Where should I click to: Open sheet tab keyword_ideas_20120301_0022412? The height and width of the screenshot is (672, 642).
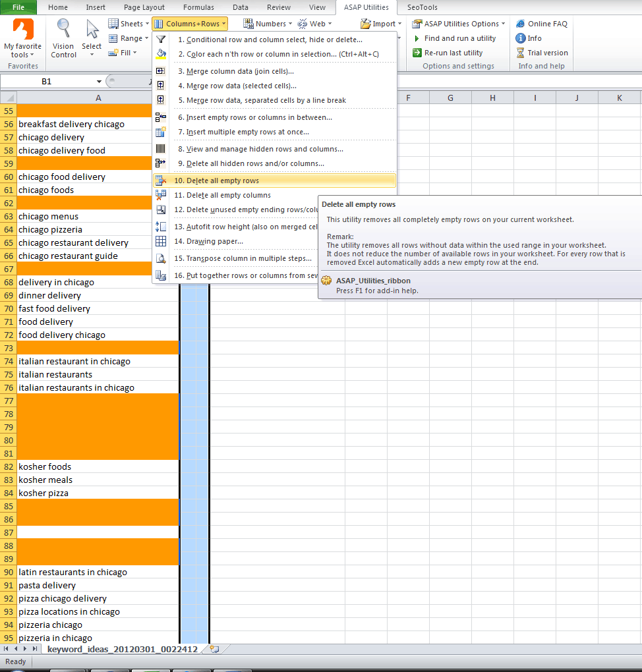click(x=122, y=650)
